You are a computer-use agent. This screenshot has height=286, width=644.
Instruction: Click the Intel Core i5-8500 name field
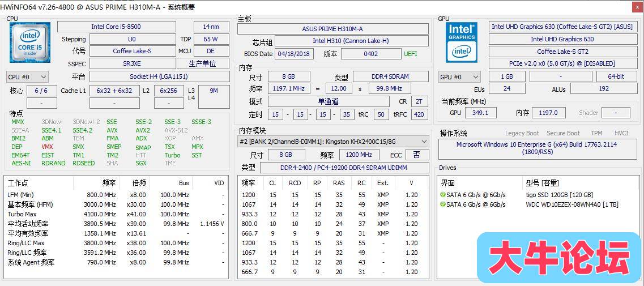click(x=116, y=27)
